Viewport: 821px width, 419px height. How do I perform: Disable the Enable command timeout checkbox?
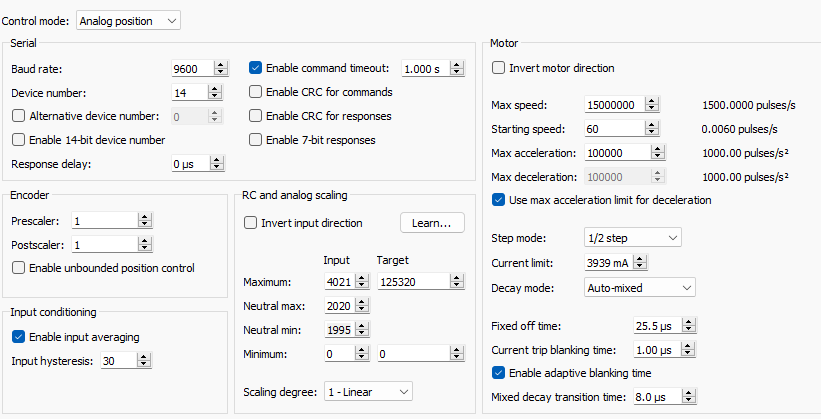tap(256, 68)
